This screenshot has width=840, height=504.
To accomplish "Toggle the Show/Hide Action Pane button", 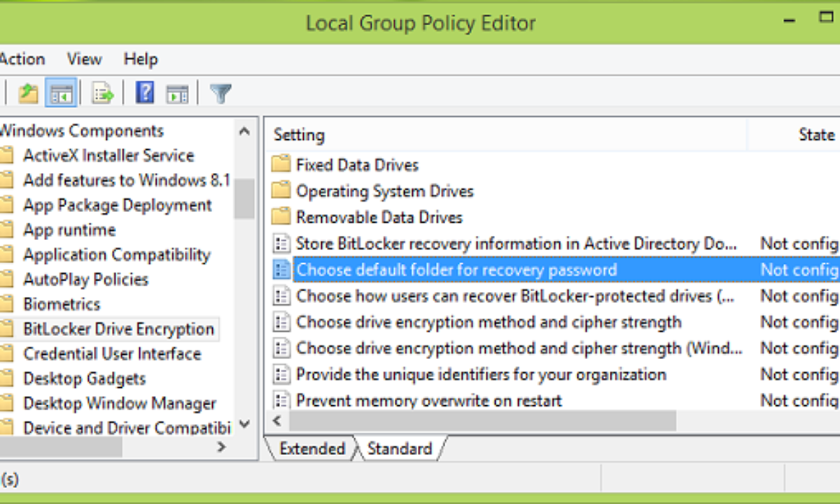I will coord(177,93).
